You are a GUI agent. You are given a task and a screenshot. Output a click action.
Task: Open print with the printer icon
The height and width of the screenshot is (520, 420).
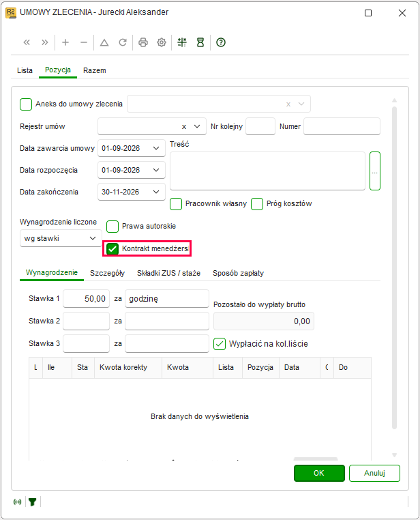coord(143,42)
